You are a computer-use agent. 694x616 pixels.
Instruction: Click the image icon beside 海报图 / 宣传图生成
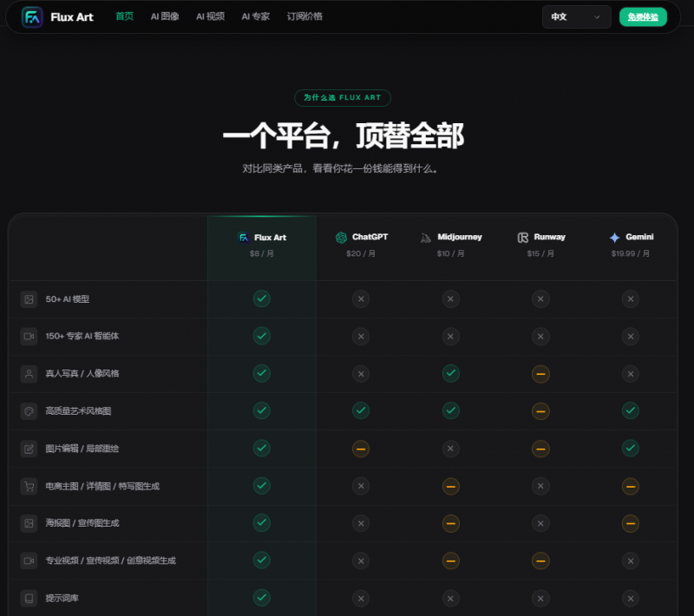pos(29,523)
